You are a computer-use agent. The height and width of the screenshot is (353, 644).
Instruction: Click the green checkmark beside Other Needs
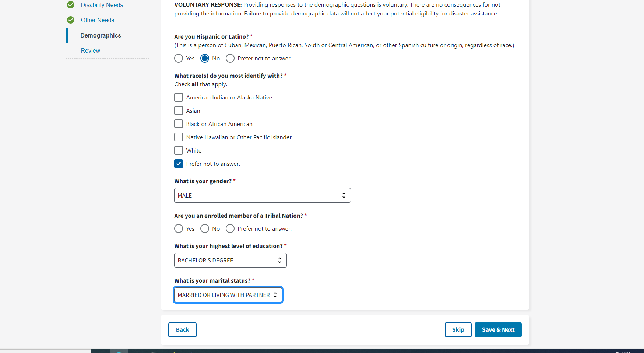[71, 20]
